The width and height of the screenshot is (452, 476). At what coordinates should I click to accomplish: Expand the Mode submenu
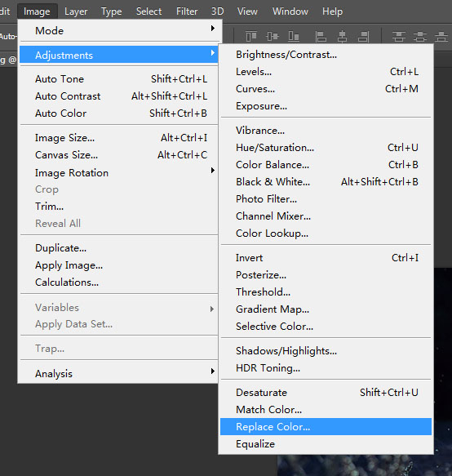(x=119, y=31)
